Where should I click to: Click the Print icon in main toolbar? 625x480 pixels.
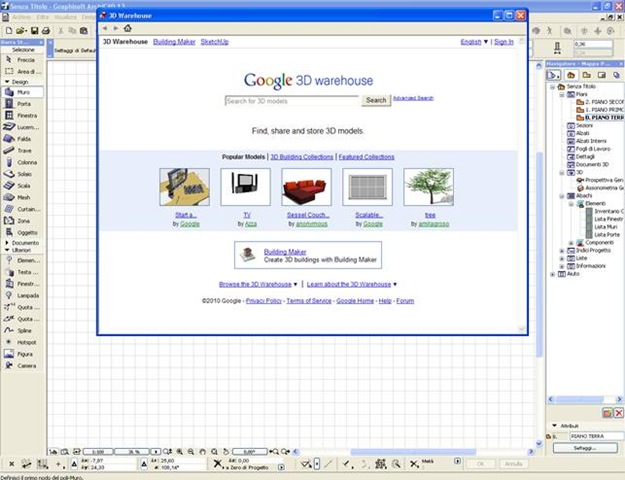click(x=46, y=31)
